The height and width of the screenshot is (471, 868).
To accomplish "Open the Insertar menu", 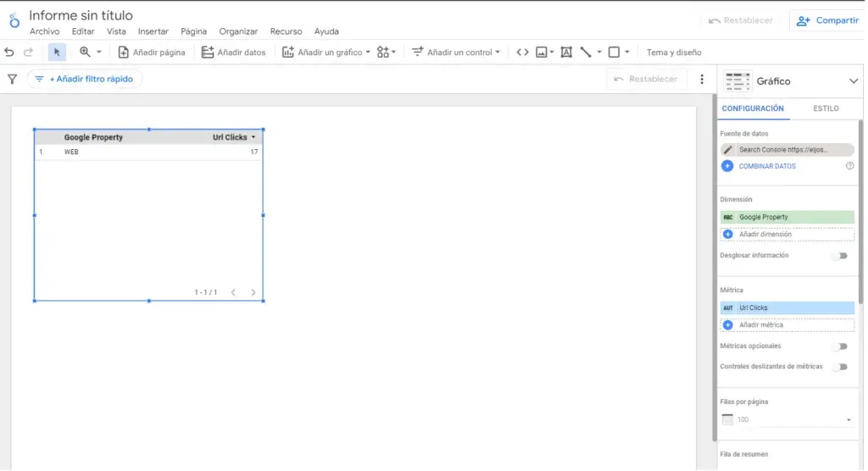I will click(153, 31).
